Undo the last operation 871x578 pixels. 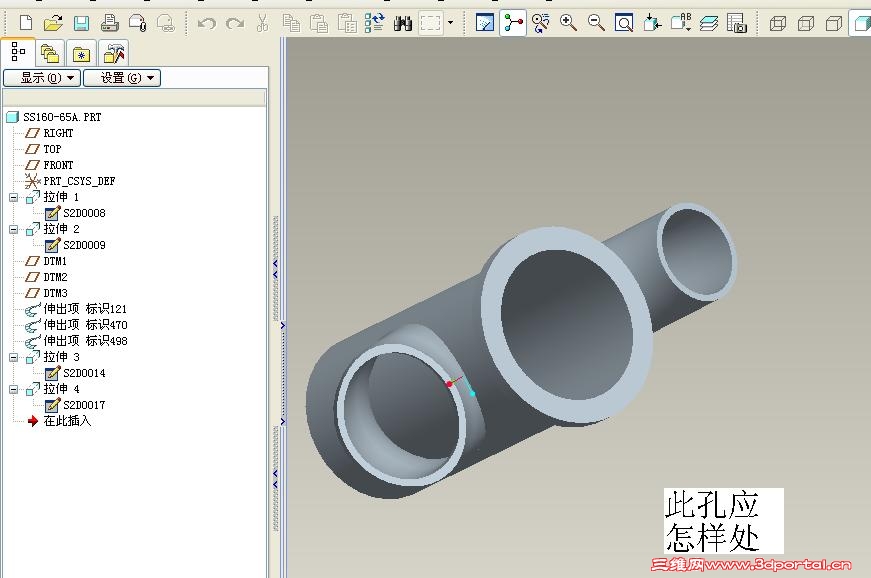pos(207,23)
